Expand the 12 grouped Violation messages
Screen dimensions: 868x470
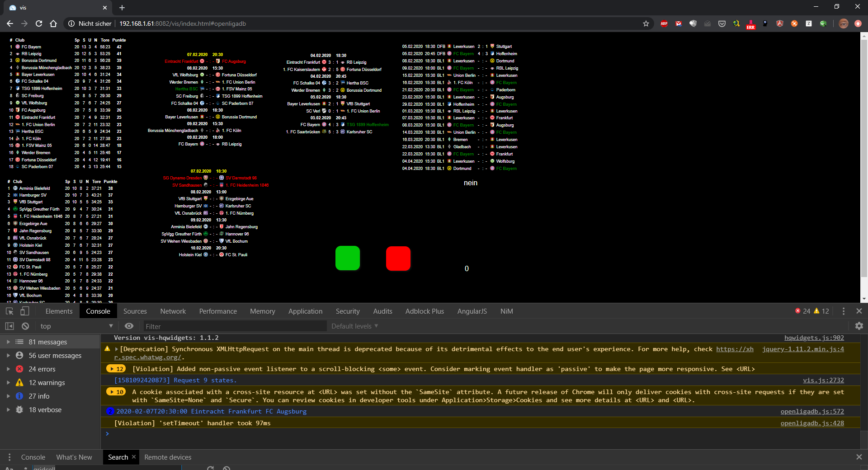point(116,369)
